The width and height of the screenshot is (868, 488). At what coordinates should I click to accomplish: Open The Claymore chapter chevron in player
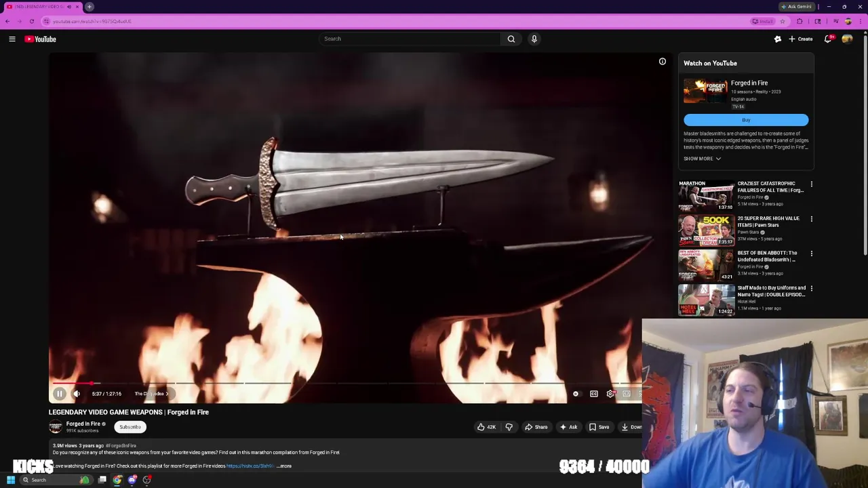(x=167, y=394)
